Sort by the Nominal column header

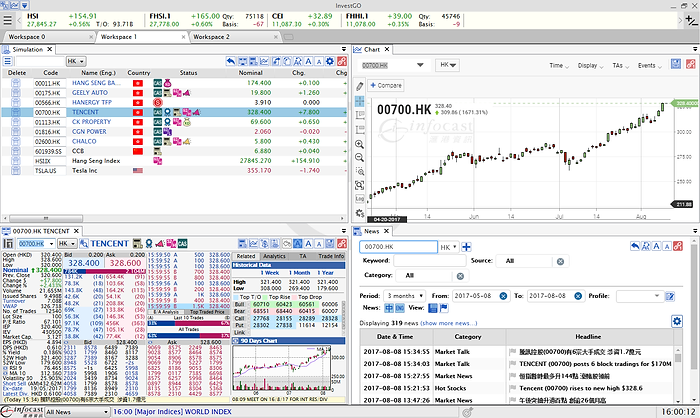pos(250,73)
